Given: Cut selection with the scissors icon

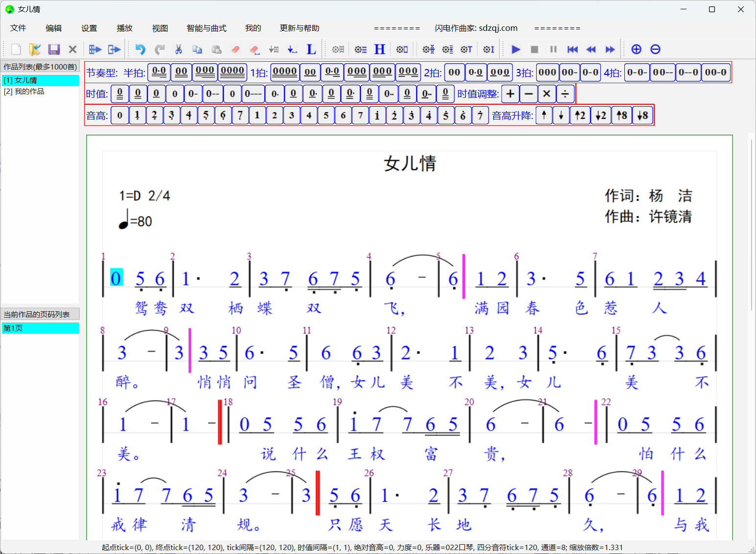Looking at the screenshot, I should [178, 49].
